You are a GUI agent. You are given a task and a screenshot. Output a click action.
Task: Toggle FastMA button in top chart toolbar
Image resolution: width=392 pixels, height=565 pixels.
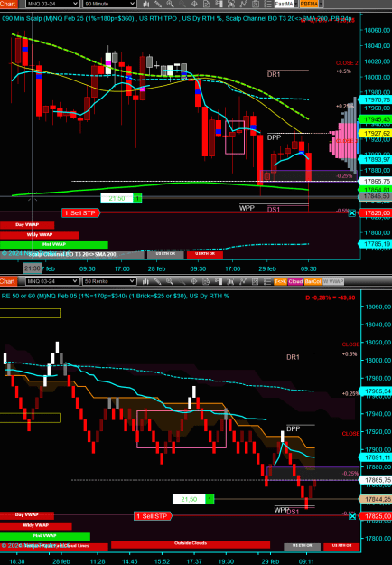[x=284, y=4]
